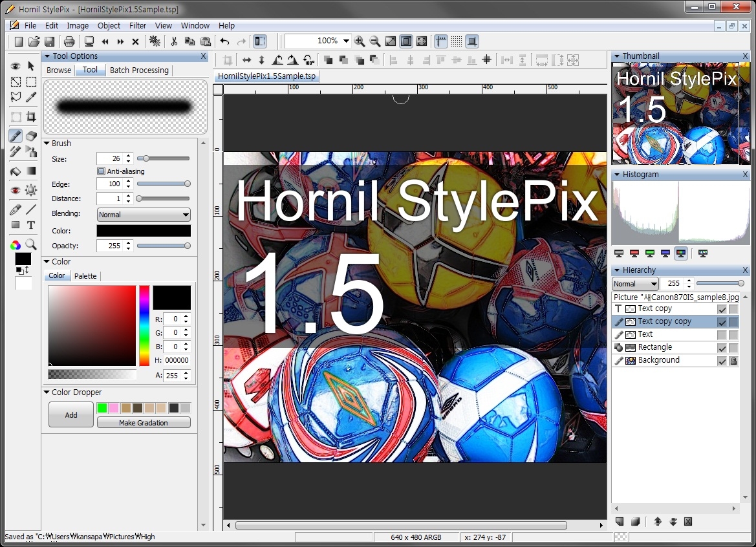Image resolution: width=756 pixels, height=547 pixels.
Task: Click the Print icon in toolbar
Action: pyautogui.click(x=69, y=41)
